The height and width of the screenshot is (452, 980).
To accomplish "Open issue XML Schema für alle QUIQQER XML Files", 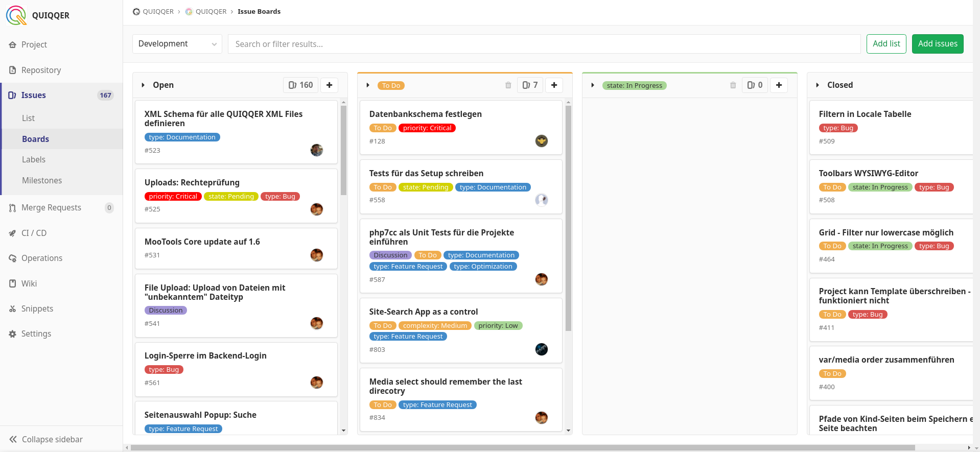I will click(223, 118).
